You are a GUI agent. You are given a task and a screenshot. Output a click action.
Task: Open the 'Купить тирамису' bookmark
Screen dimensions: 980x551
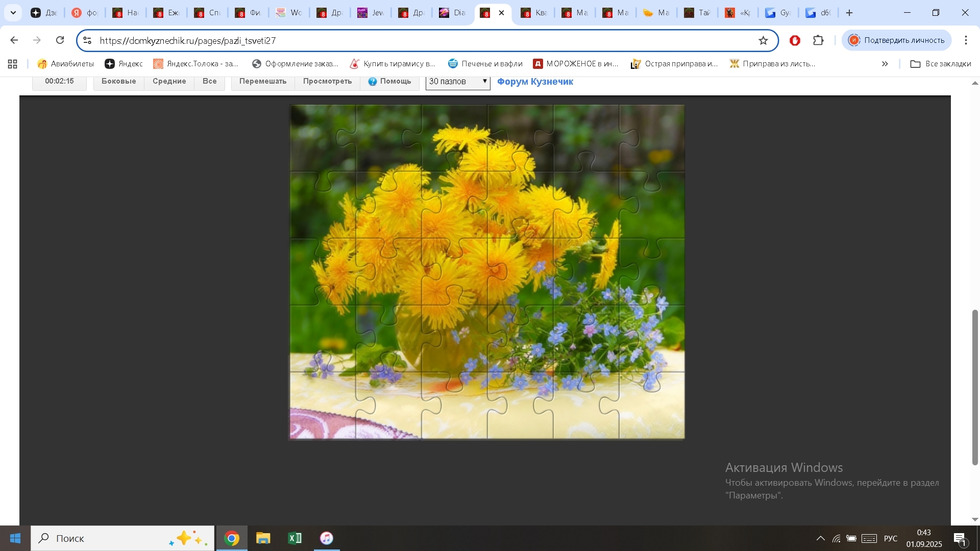(393, 64)
